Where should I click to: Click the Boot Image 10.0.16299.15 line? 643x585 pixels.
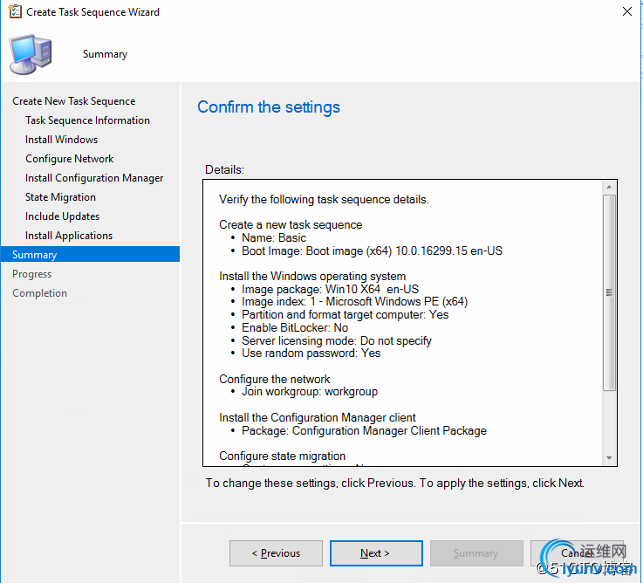[372, 251]
